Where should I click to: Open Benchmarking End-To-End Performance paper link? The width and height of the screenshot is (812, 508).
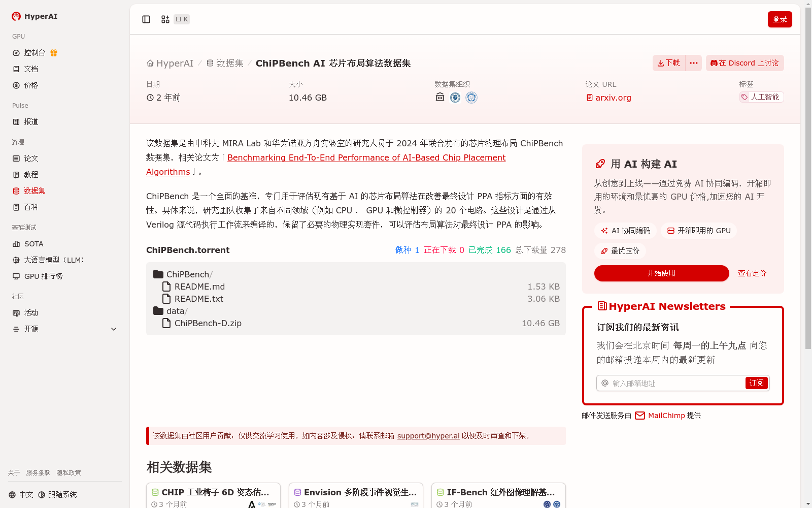pos(326,165)
